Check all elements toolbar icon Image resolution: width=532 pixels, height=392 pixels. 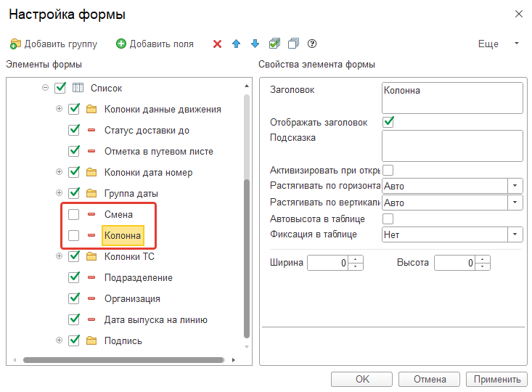(274, 44)
